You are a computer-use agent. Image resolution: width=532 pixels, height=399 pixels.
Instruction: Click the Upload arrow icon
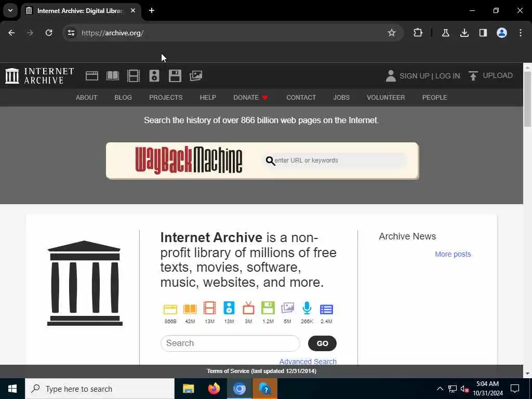pyautogui.click(x=473, y=76)
